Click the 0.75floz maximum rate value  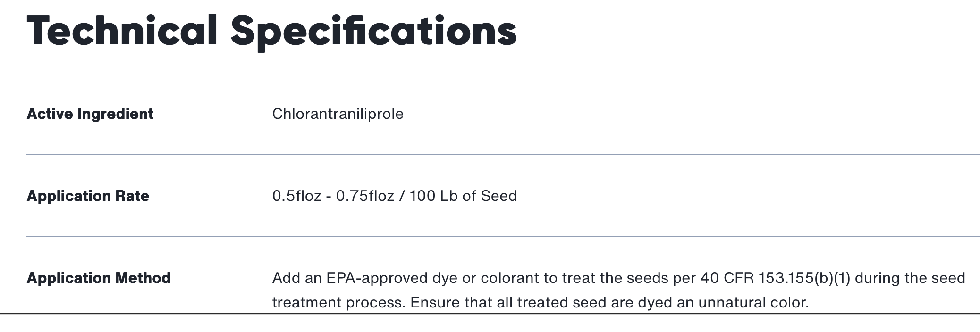[365, 196]
